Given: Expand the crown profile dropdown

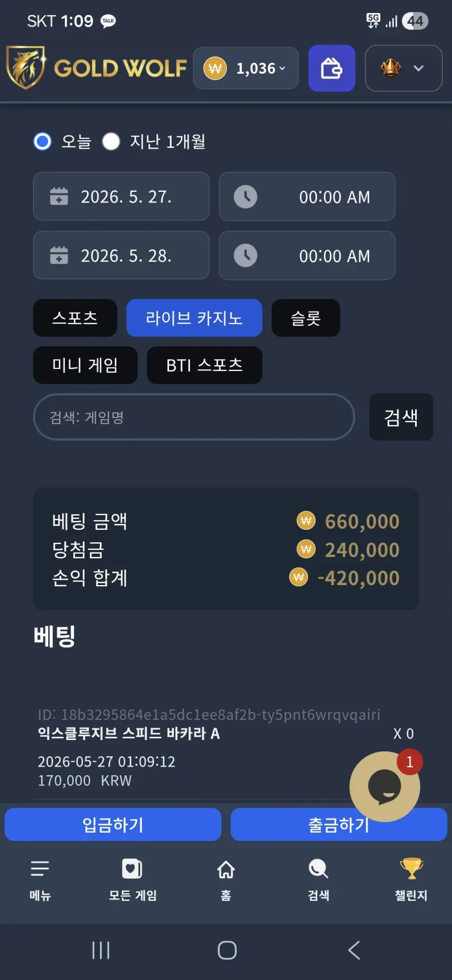Looking at the screenshot, I should click(403, 68).
